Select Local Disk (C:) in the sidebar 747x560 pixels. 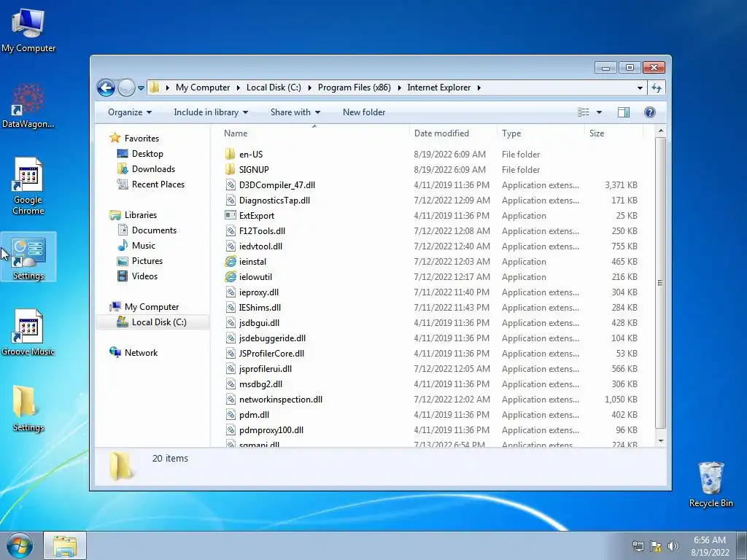tap(152, 322)
